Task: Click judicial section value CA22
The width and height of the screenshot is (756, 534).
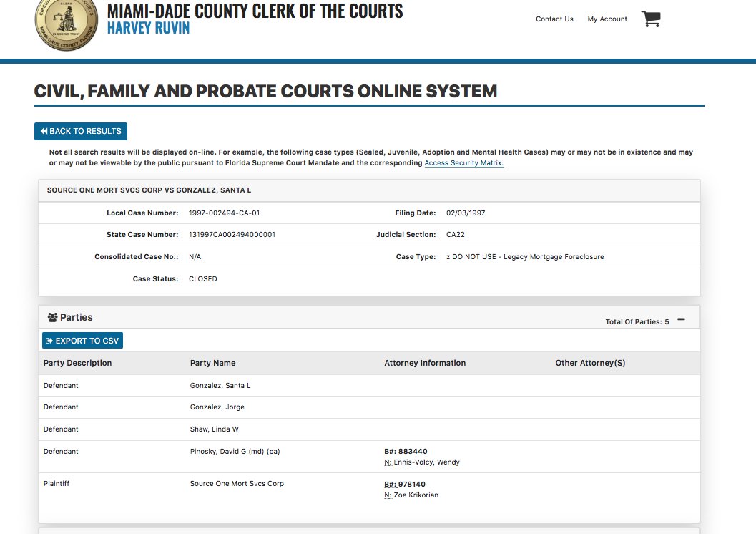Action: pos(456,235)
